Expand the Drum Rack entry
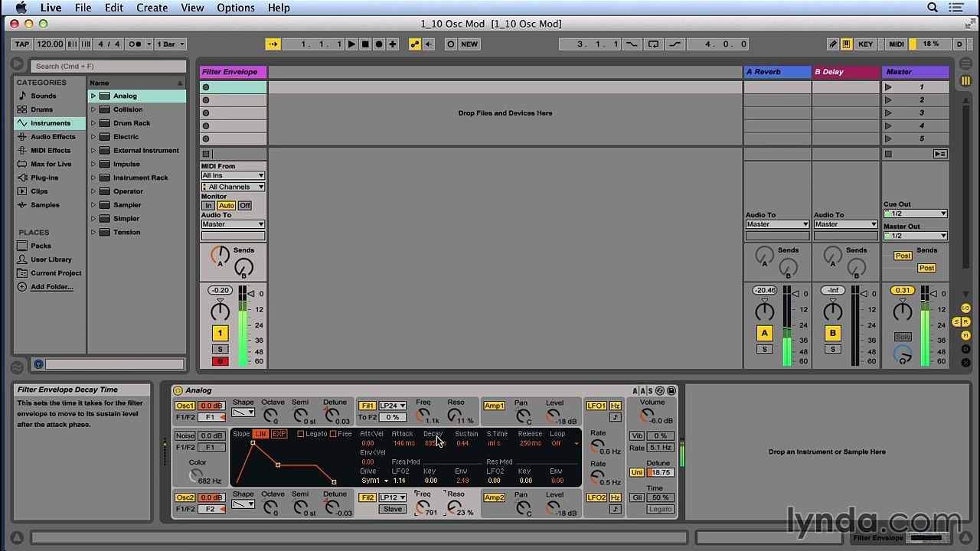980x551 pixels. tap(93, 123)
